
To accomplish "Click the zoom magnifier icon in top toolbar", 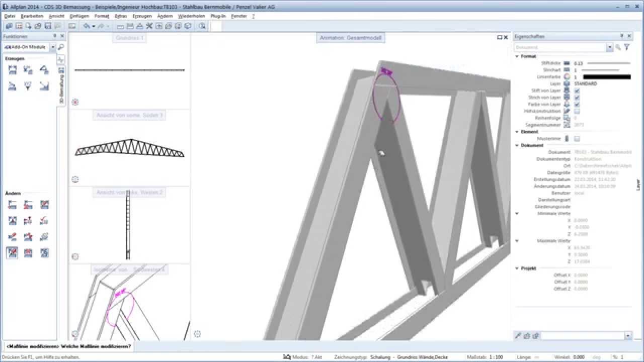I will click(x=202, y=26).
